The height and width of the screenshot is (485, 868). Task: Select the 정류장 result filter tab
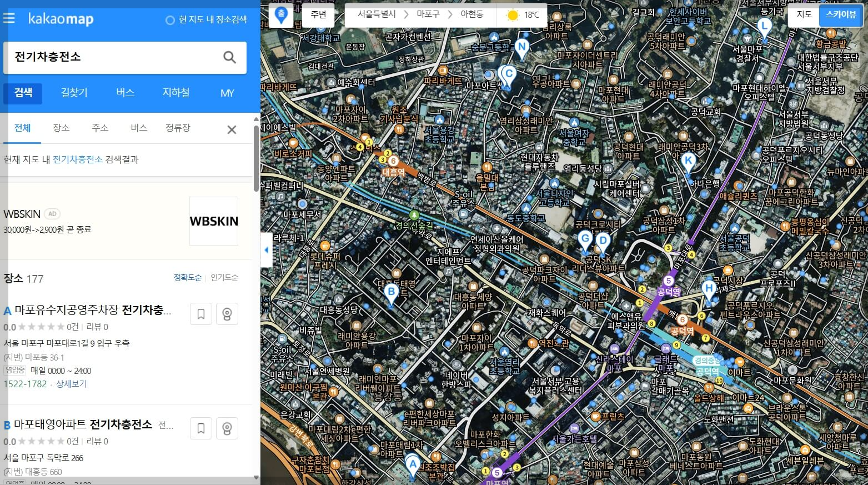tap(178, 128)
